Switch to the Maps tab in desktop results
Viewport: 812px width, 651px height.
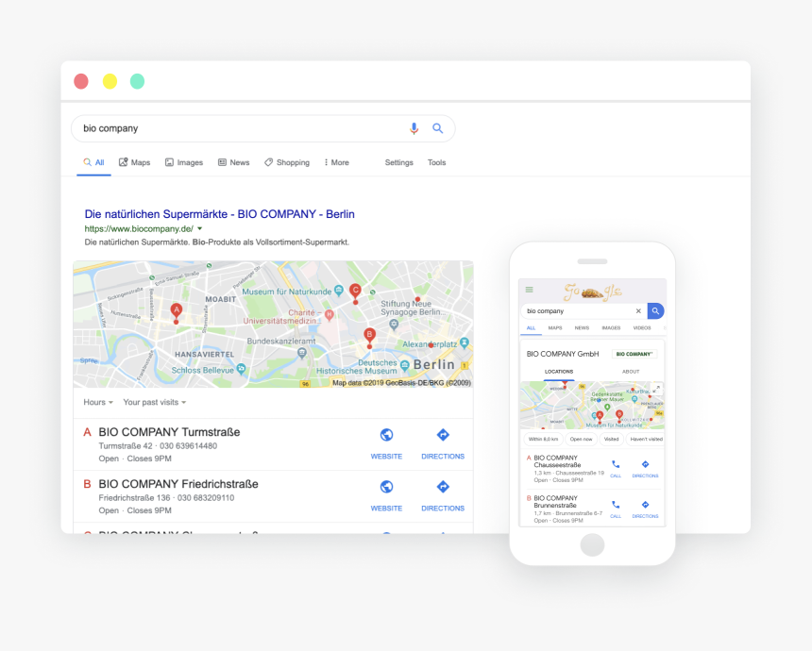coord(135,162)
